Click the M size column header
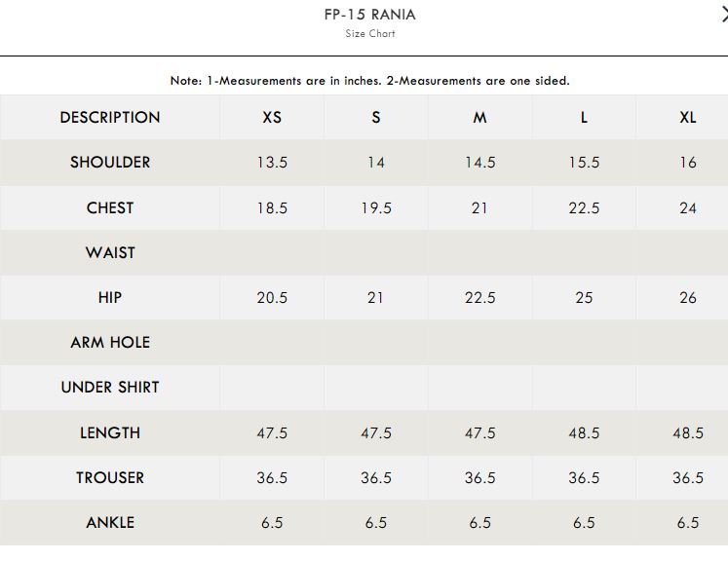 click(x=480, y=118)
